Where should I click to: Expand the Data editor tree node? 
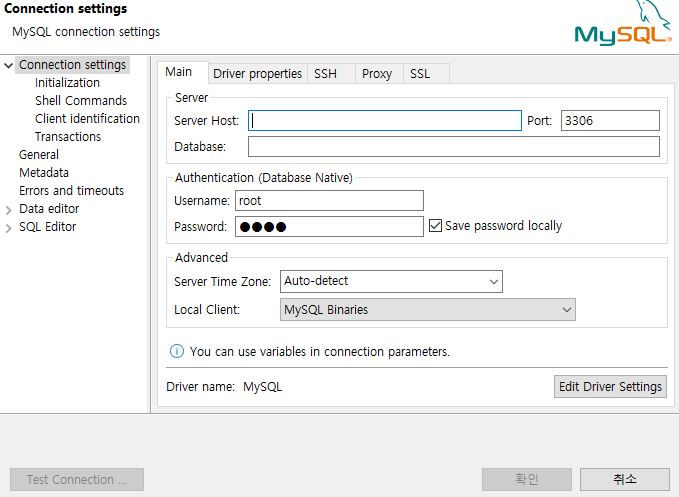coord(8,210)
